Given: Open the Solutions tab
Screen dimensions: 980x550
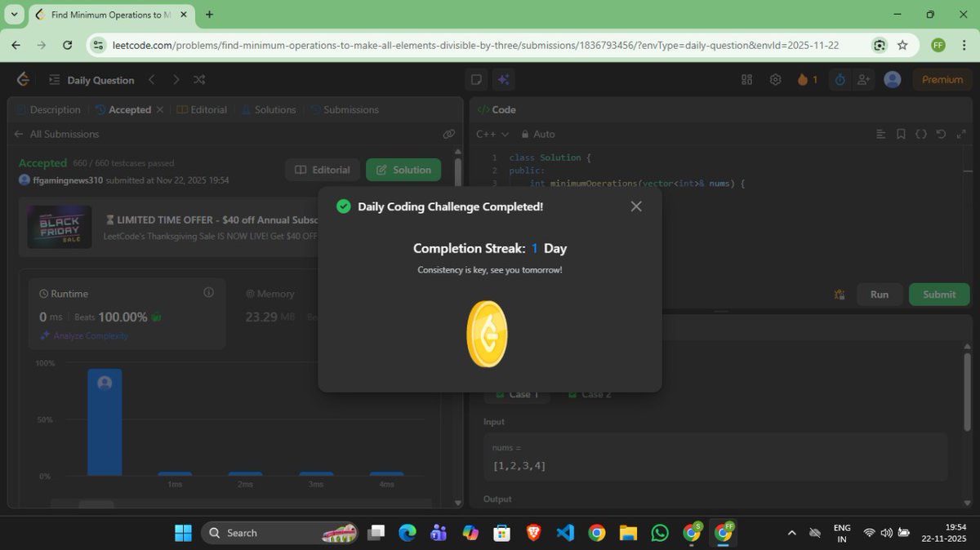Looking at the screenshot, I should pos(274,109).
